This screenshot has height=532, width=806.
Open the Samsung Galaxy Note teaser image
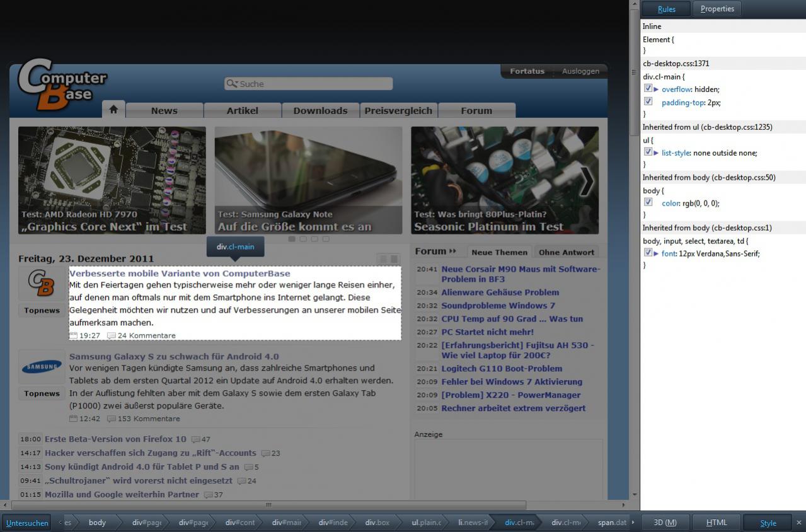(308, 180)
